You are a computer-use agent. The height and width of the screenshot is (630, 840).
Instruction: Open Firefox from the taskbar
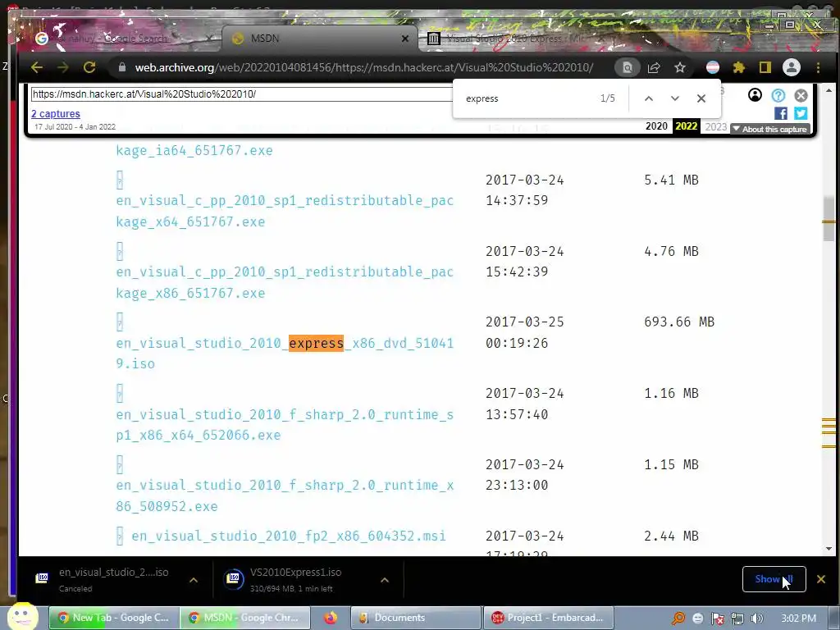click(331, 618)
